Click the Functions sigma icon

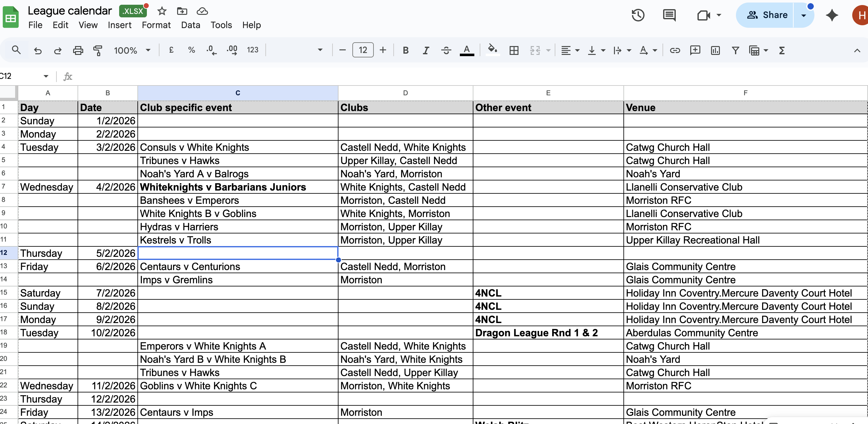tap(782, 50)
